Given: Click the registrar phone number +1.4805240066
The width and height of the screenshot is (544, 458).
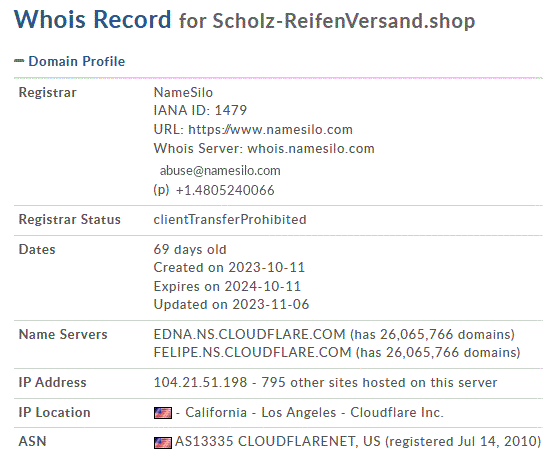Looking at the screenshot, I should 225,190.
